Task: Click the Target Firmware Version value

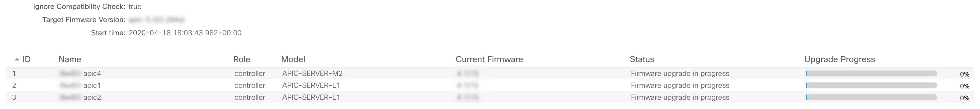Action: point(157,20)
